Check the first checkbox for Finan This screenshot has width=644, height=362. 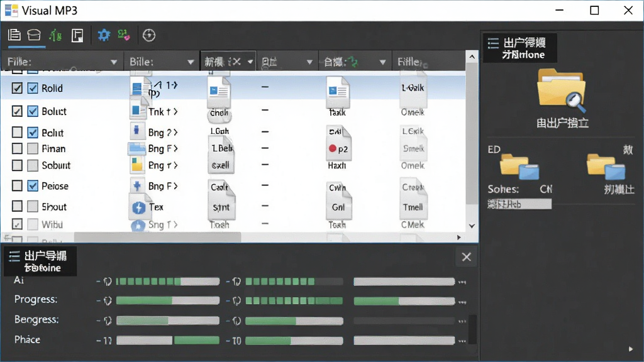17,148
